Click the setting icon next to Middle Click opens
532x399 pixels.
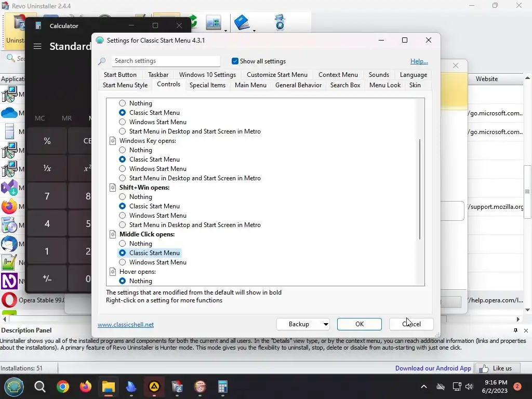pyautogui.click(x=113, y=234)
